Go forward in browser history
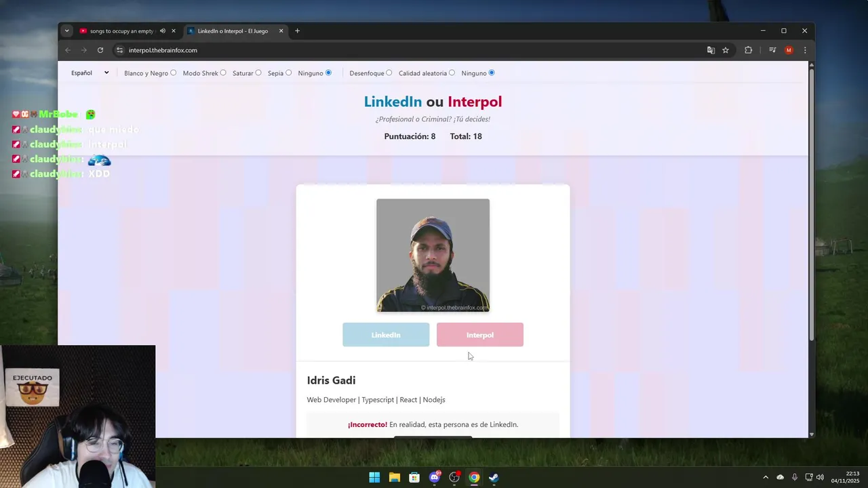This screenshot has width=868, height=488. [x=84, y=50]
